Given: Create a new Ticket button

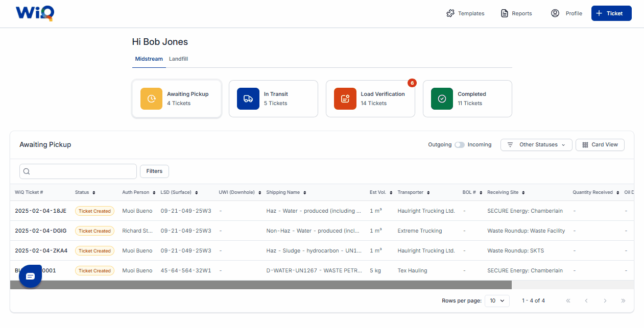Looking at the screenshot, I should 611,13.
